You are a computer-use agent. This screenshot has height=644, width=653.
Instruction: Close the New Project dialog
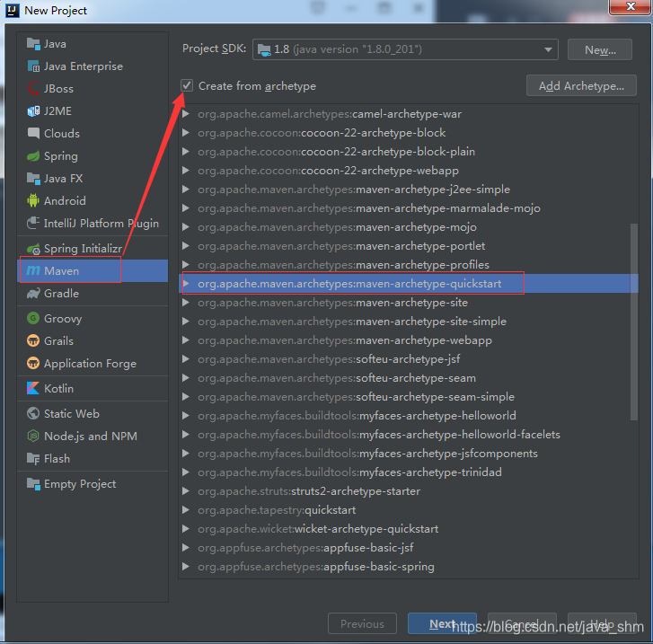(631, 6)
